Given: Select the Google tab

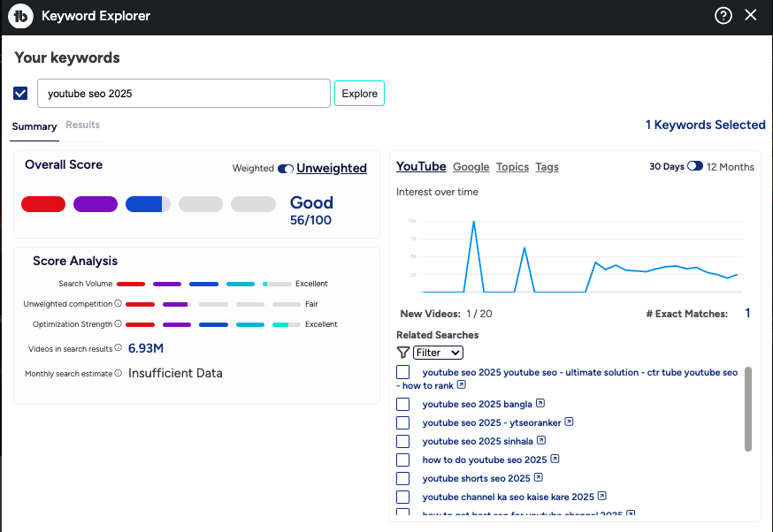Looking at the screenshot, I should tap(471, 167).
